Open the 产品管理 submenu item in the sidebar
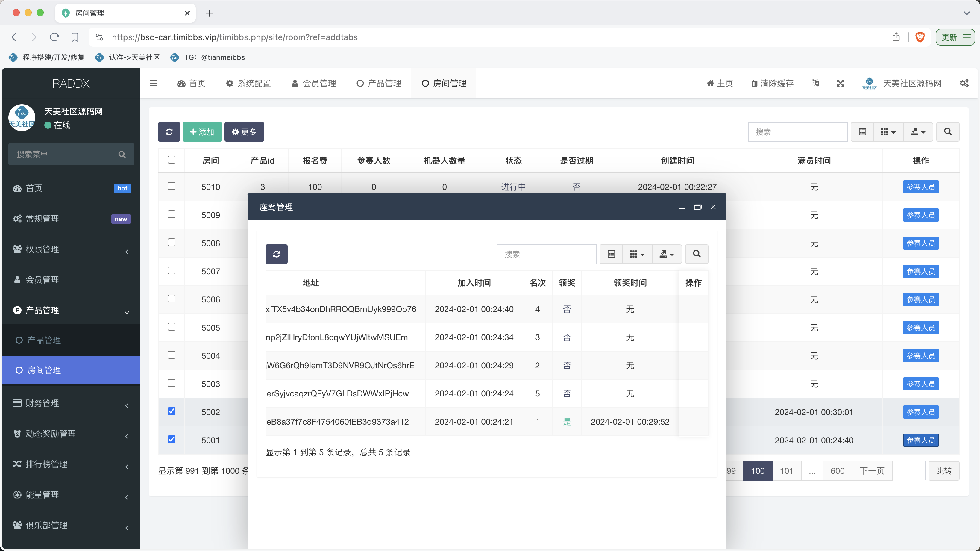 tap(71, 340)
